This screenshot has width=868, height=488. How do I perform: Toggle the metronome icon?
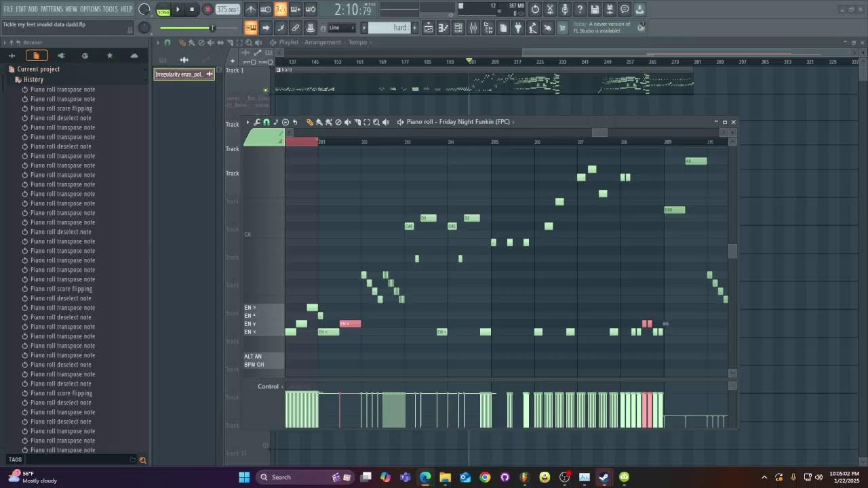pyautogui.click(x=251, y=9)
